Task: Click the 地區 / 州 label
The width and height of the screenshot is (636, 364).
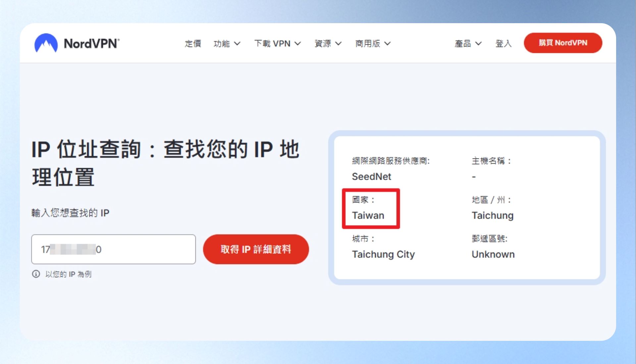Action: pyautogui.click(x=492, y=200)
